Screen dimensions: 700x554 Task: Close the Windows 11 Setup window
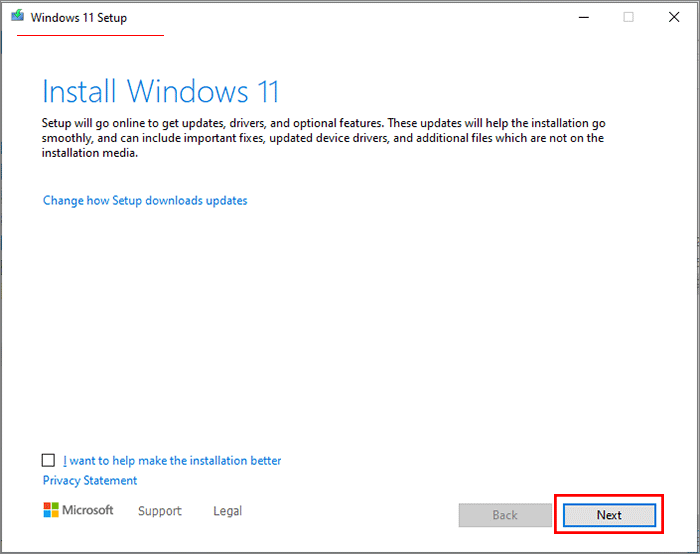pos(674,17)
